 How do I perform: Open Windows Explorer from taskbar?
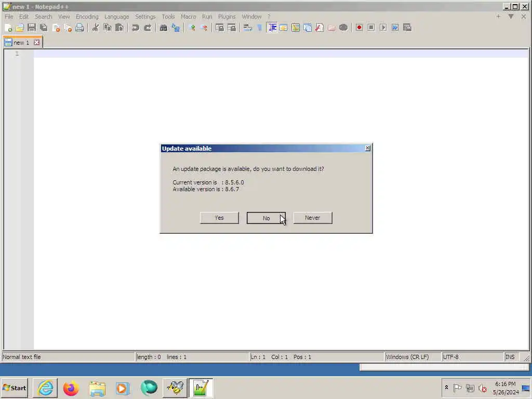click(97, 388)
